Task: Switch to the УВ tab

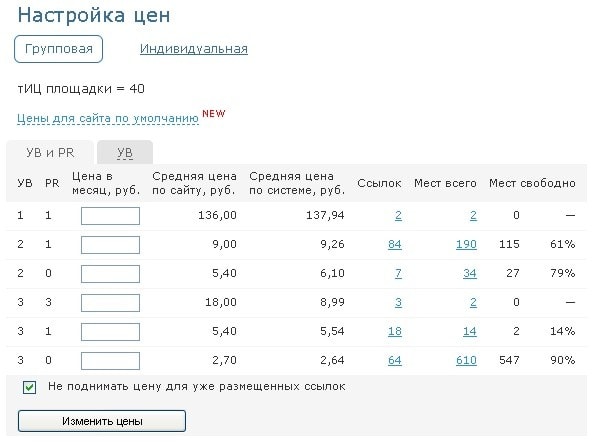Action: (125, 152)
